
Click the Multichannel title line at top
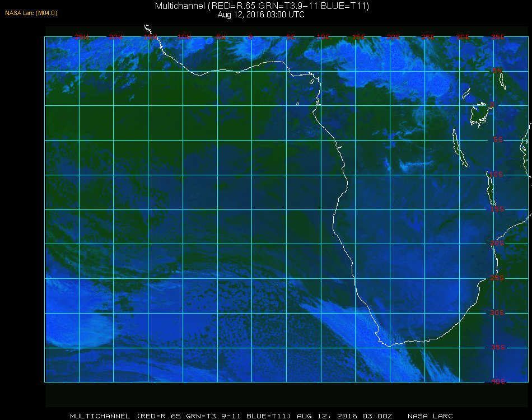pos(262,6)
